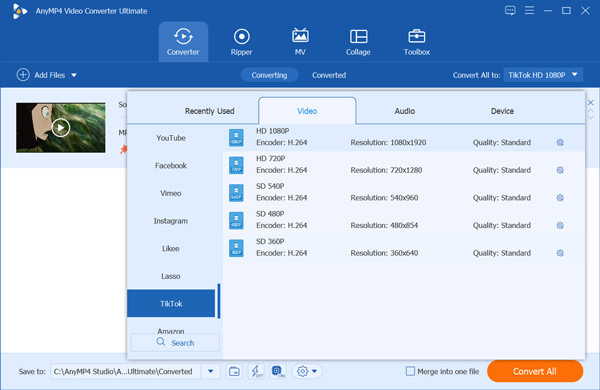Viewport: 600px width, 390px height.
Task: Show the Converted list tab
Action: click(x=329, y=75)
